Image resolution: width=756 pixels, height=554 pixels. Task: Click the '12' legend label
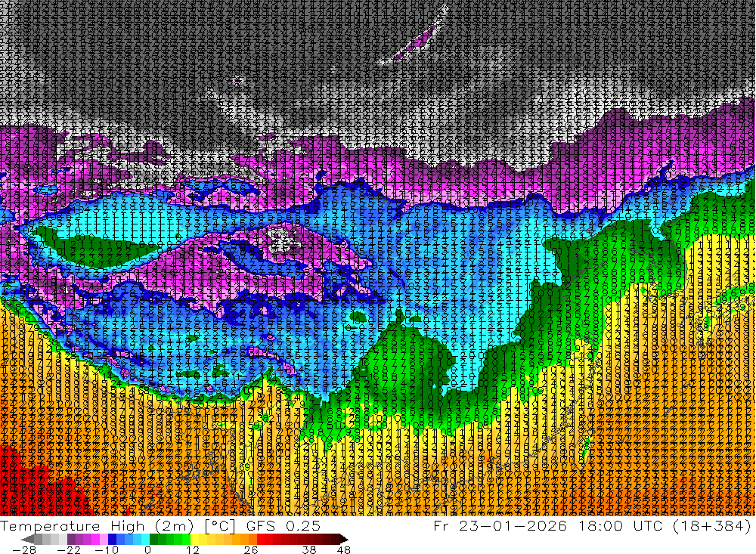193,550
